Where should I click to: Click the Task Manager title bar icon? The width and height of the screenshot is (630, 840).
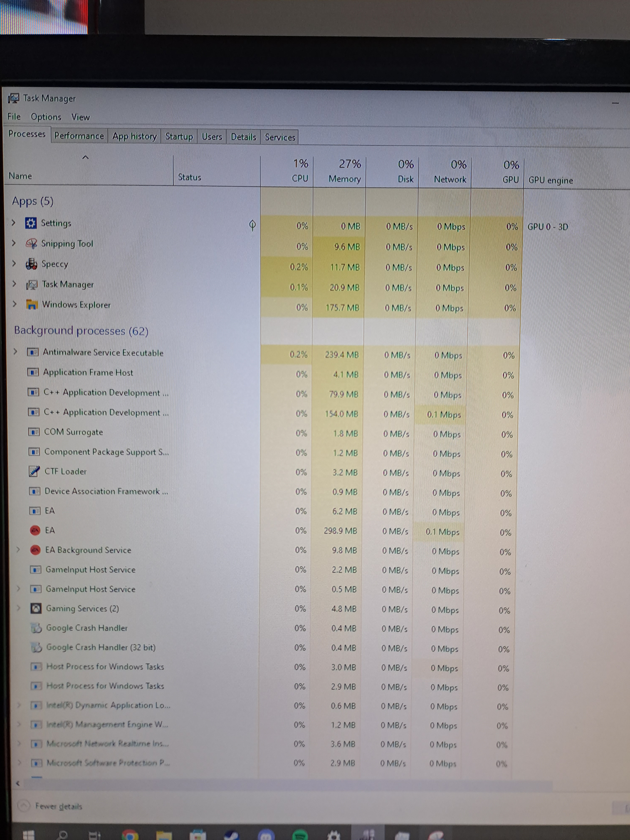click(x=13, y=98)
